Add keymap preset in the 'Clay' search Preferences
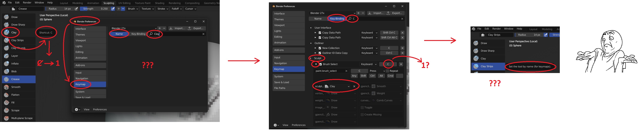 point(160,28)
